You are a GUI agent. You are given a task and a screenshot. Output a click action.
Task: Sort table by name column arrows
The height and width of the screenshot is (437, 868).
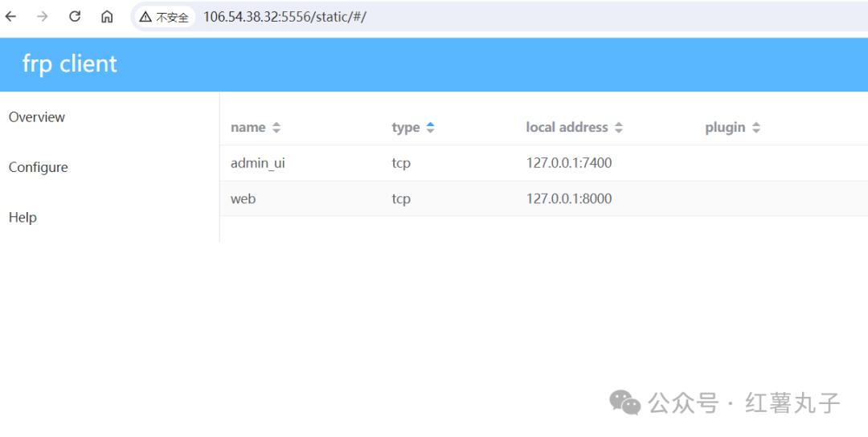tap(276, 128)
